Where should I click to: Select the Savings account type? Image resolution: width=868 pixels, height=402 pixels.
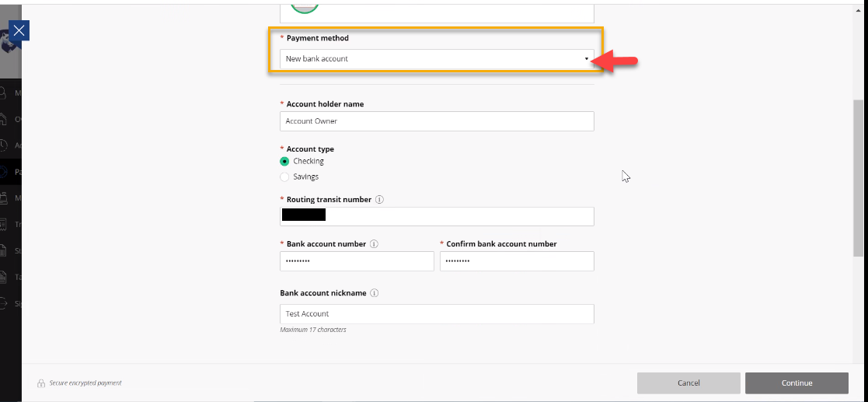click(x=284, y=177)
